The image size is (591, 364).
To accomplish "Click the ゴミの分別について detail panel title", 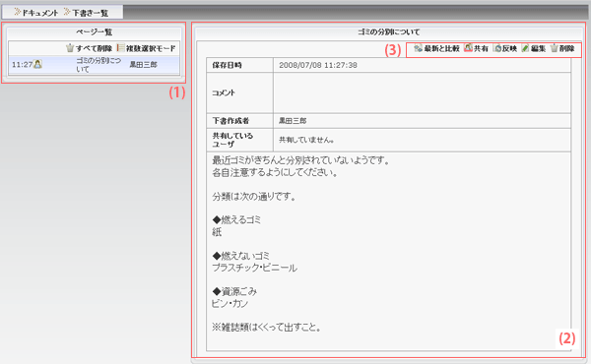I will click(389, 32).
